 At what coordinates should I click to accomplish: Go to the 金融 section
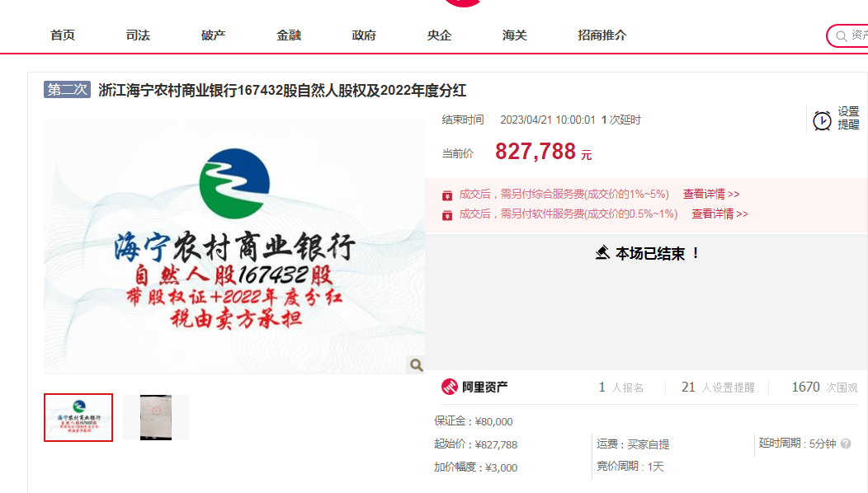point(289,35)
